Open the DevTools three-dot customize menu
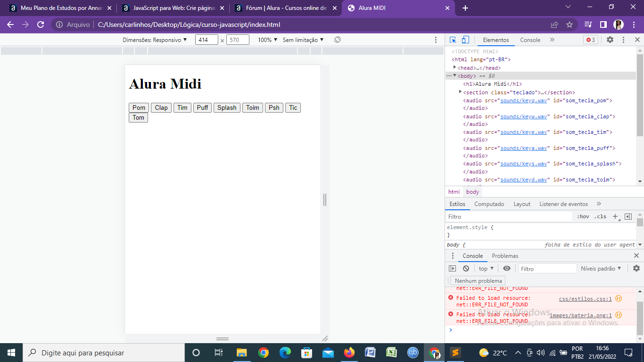The width and height of the screenshot is (644, 362). 623,40
